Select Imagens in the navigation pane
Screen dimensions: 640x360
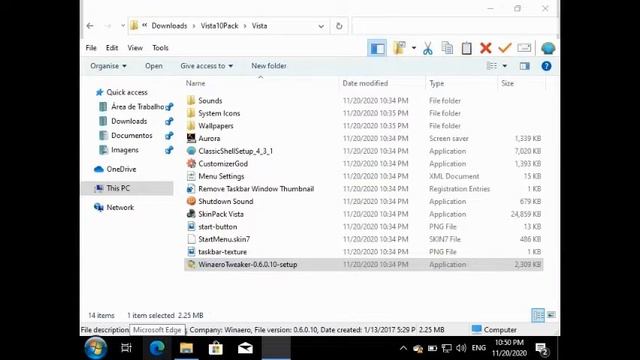(124, 150)
